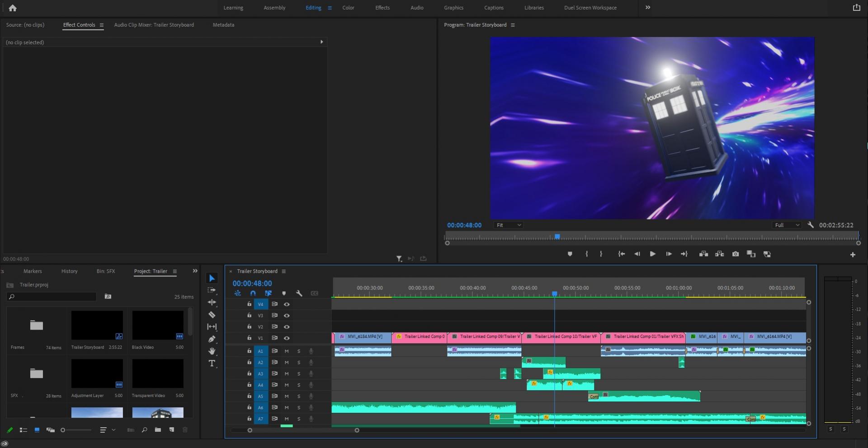Open the Fit zoom level dropdown
868x448 pixels.
click(x=509, y=225)
